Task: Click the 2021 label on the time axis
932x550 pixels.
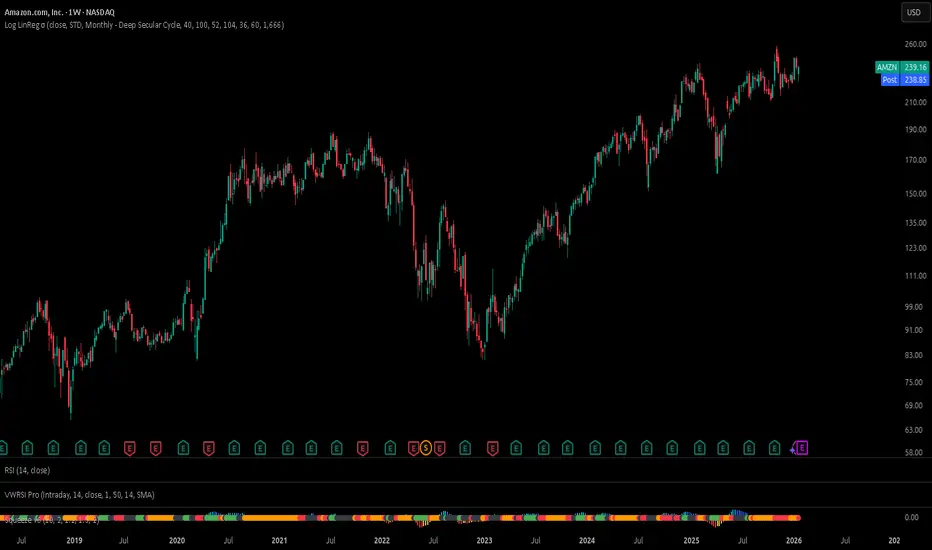Action: [x=279, y=540]
